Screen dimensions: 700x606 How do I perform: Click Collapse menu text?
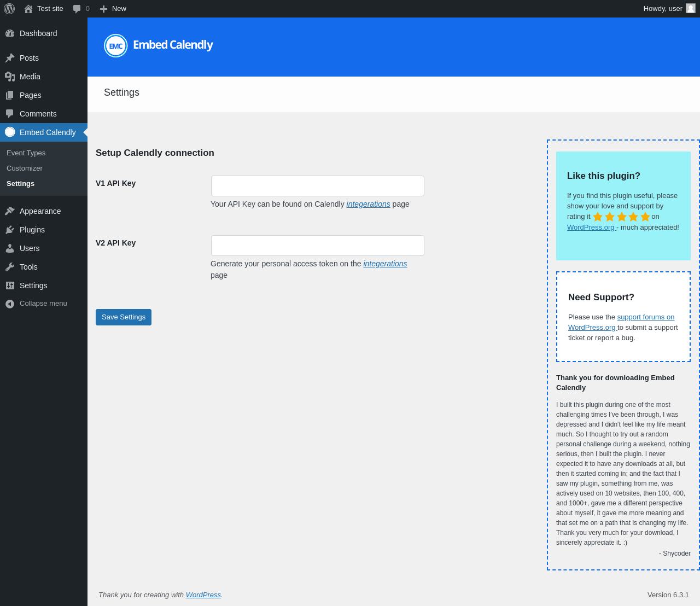[43, 304]
